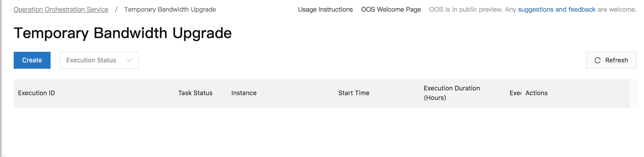Select the Temporary Bandwidth Upgrade breadcrumb item
Image resolution: width=644 pixels, height=157 pixels.
click(x=170, y=9)
